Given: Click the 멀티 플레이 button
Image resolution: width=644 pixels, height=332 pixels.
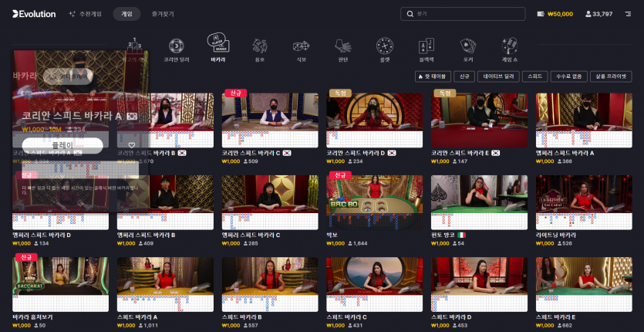Looking at the screenshot, I should click(x=68, y=76).
